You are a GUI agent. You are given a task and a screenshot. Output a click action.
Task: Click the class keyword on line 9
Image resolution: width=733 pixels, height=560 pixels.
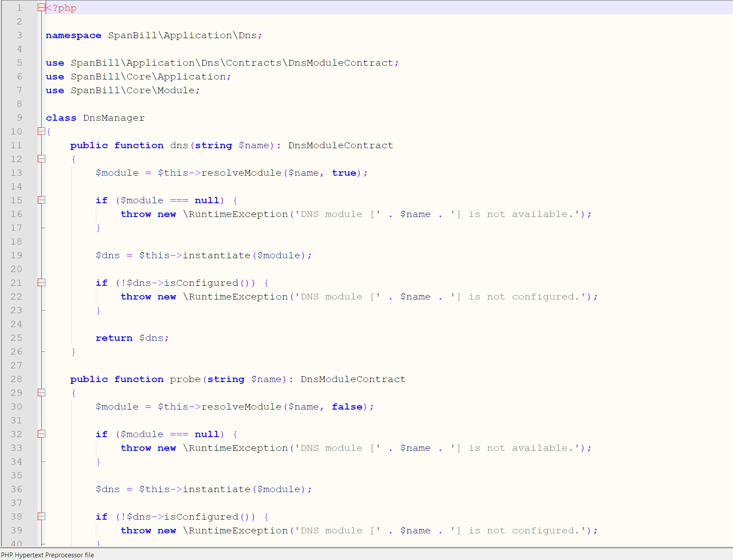point(61,118)
